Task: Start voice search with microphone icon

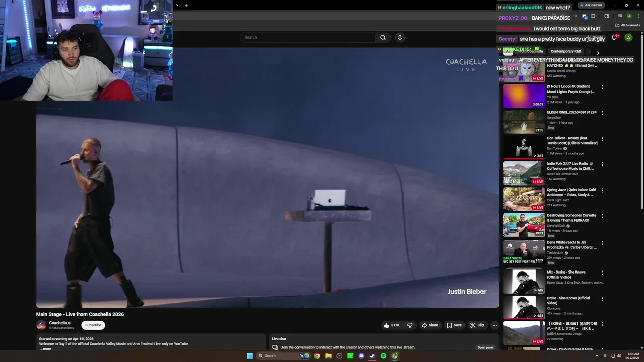Action: [x=400, y=37]
